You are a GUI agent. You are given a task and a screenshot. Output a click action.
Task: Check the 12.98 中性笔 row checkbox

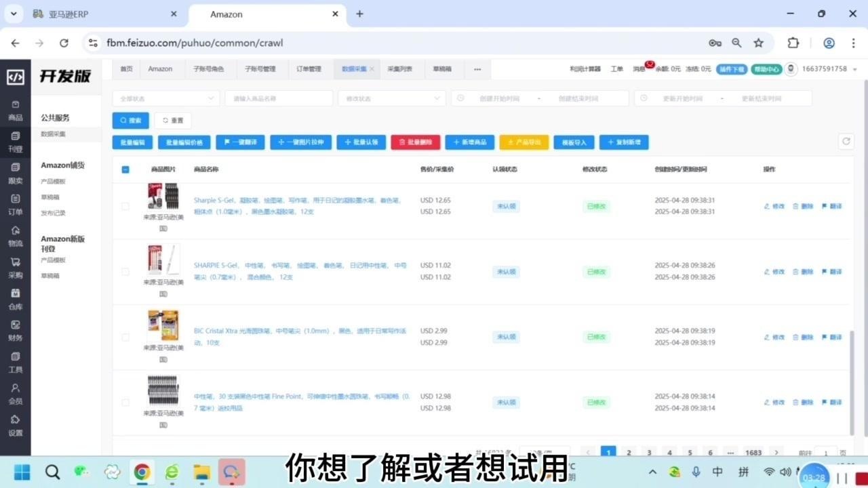tap(125, 402)
